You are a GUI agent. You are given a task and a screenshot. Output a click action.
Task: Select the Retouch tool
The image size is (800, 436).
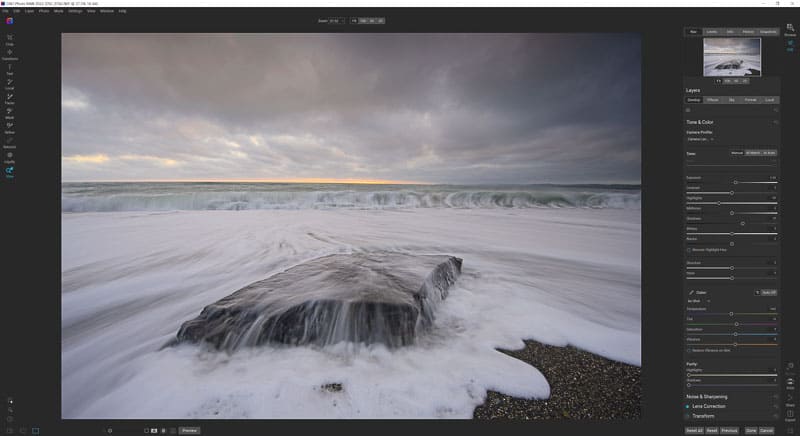pyautogui.click(x=10, y=142)
